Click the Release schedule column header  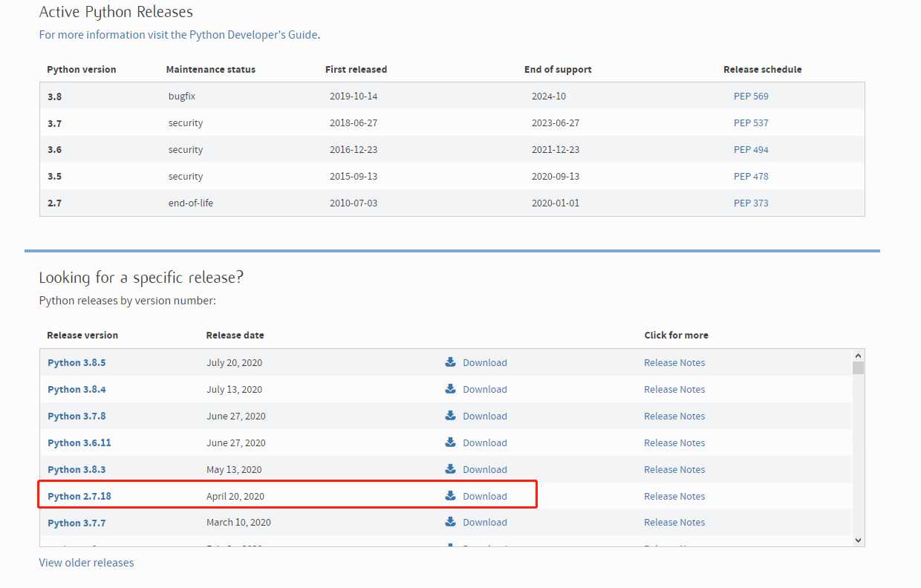(763, 70)
